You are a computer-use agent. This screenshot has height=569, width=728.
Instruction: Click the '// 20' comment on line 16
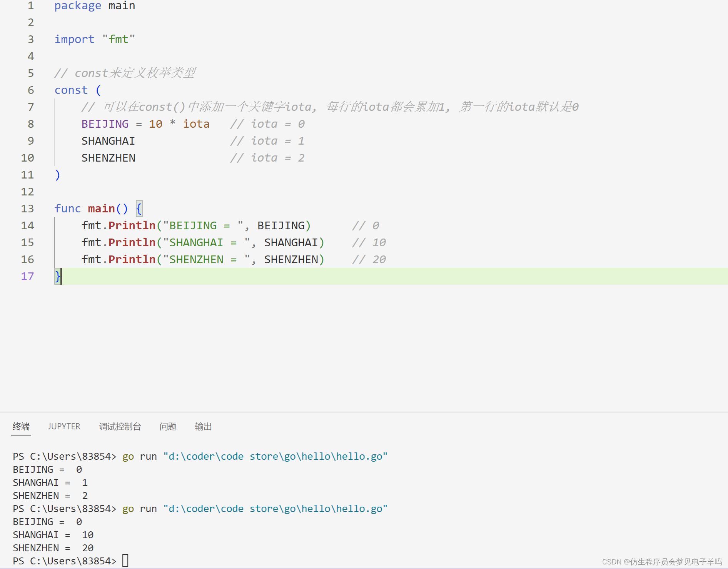[x=369, y=259]
